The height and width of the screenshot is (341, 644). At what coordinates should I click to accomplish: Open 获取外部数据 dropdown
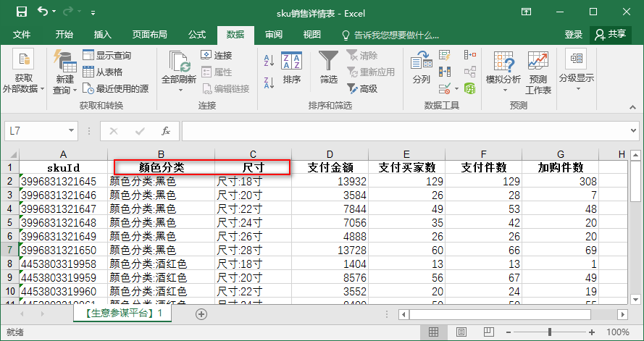23,72
